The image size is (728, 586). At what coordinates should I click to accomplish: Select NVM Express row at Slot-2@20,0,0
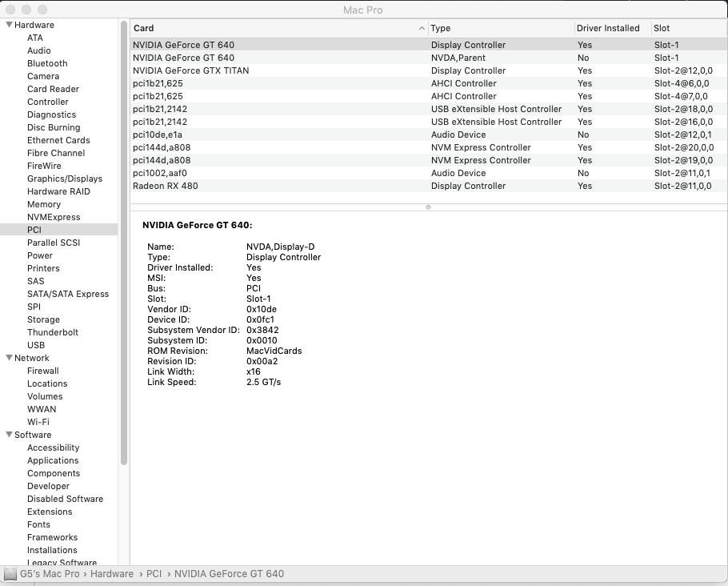coord(429,147)
